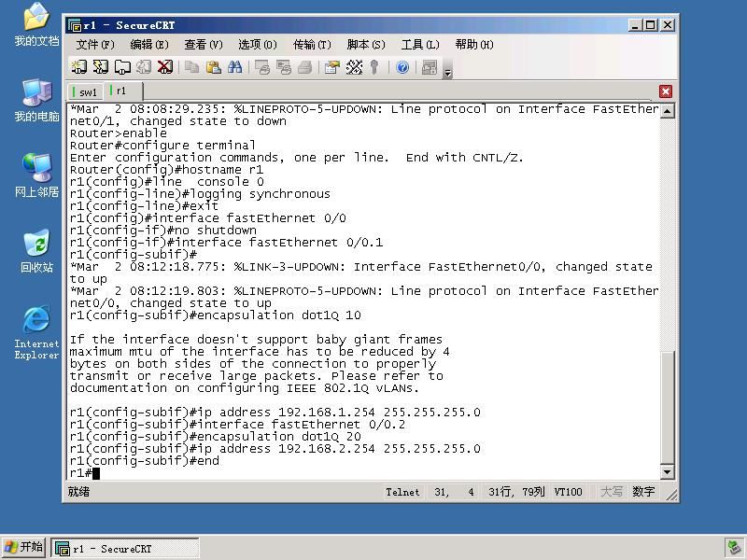Click the SecureCRT title bar icon
The image size is (747, 560).
[75, 25]
